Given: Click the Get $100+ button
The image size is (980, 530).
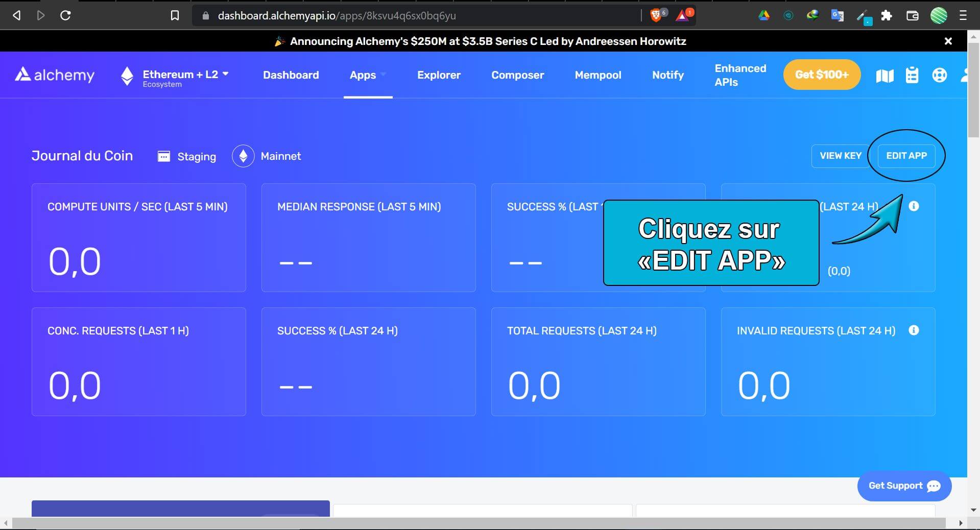Looking at the screenshot, I should tap(822, 75).
